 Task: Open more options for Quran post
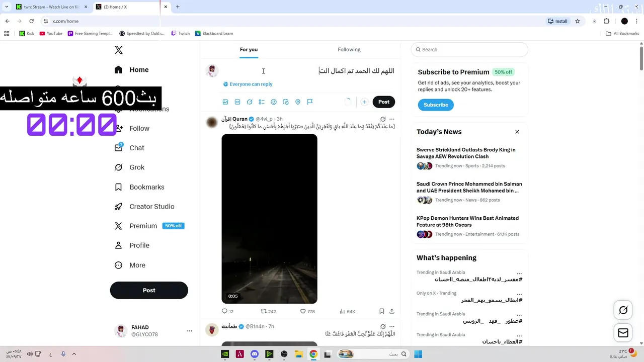392,119
